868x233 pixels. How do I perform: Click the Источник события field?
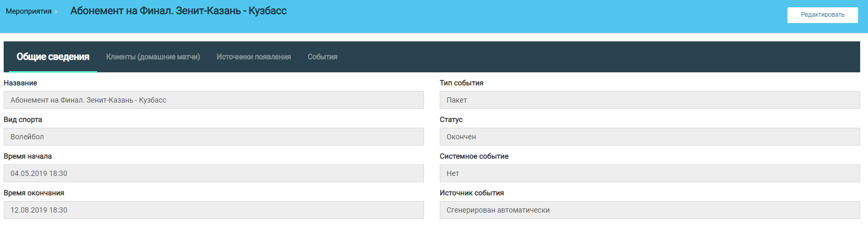[649, 210]
